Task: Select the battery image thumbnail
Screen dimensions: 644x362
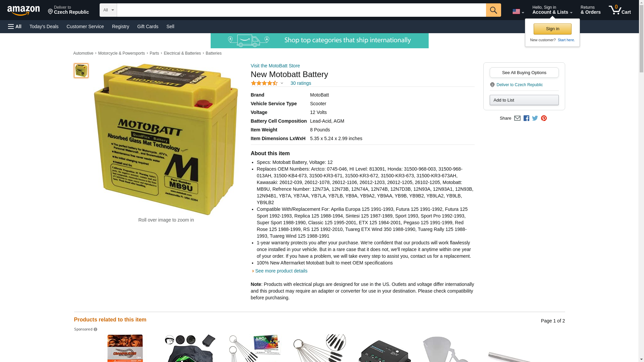Action: [81, 71]
